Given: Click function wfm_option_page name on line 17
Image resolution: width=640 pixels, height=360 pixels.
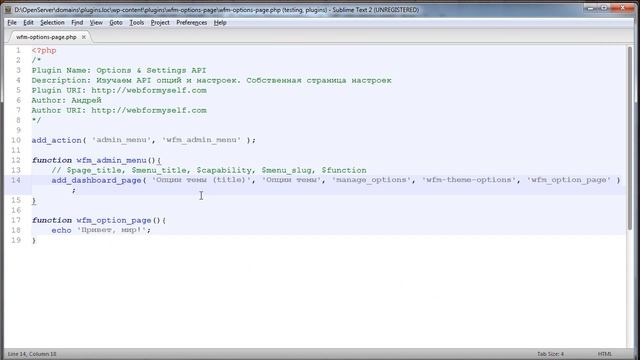Looking at the screenshot, I should coord(114,220).
